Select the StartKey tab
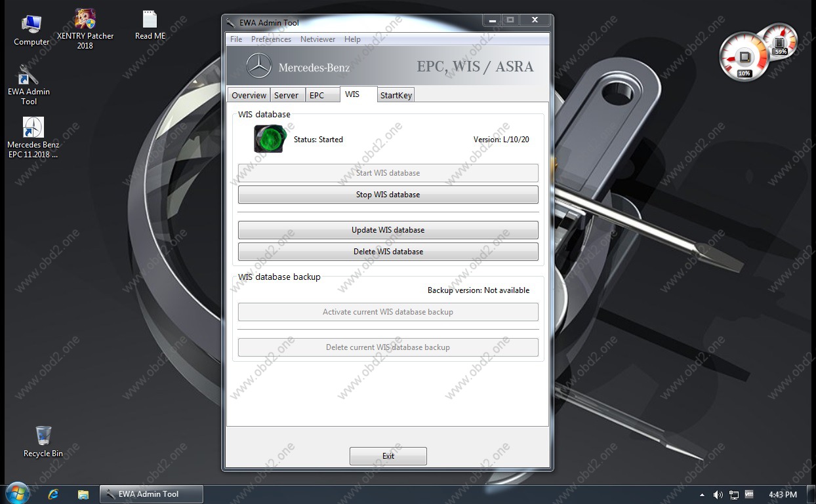This screenshot has width=816, height=504. 396,96
